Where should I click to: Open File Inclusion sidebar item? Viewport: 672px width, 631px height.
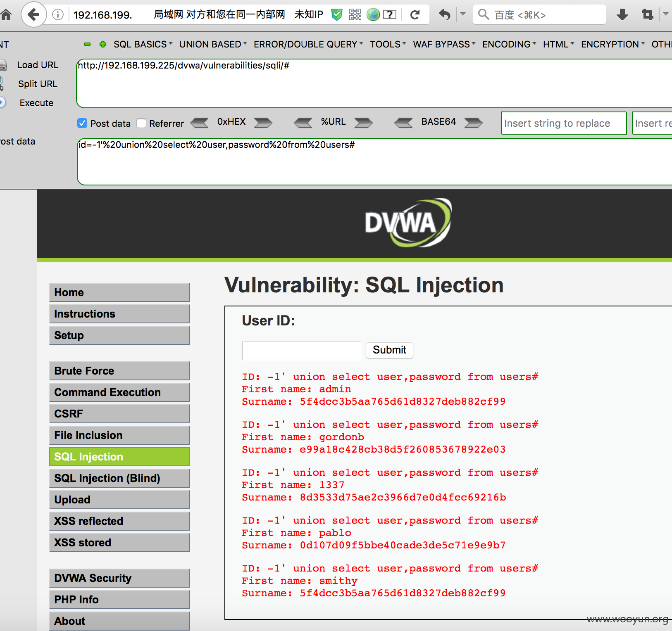(119, 435)
